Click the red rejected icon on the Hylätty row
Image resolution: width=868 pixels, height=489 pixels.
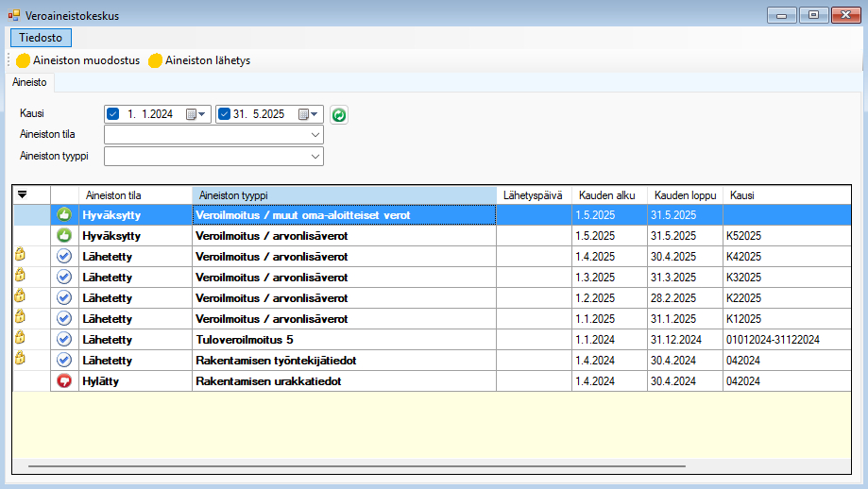[x=64, y=381]
